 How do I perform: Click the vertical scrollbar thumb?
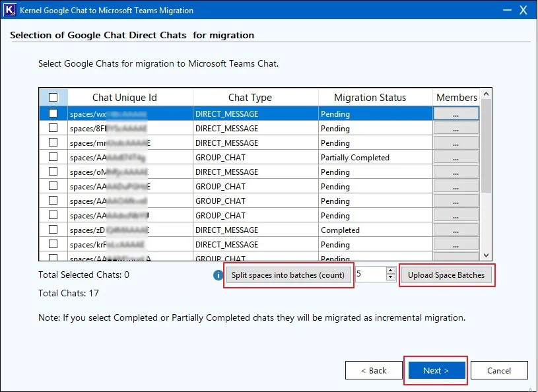[x=486, y=146]
